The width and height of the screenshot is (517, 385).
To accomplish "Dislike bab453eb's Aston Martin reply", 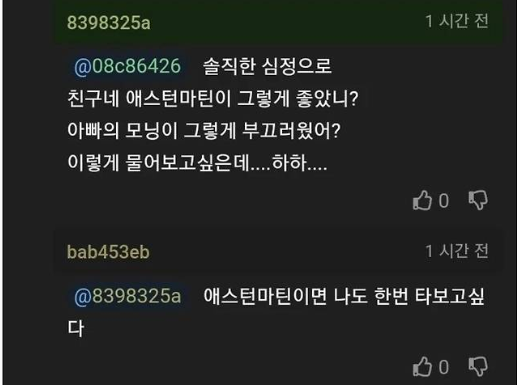I will pyautogui.click(x=478, y=366).
